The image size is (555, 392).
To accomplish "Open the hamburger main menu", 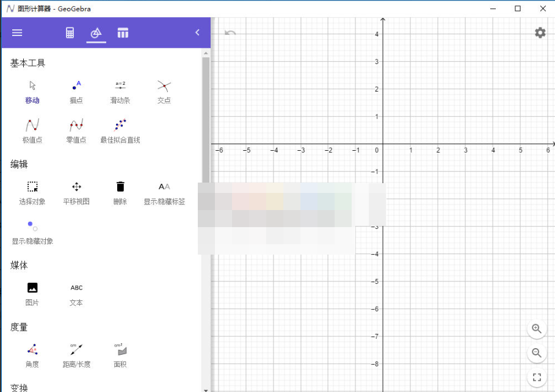I will (16, 32).
